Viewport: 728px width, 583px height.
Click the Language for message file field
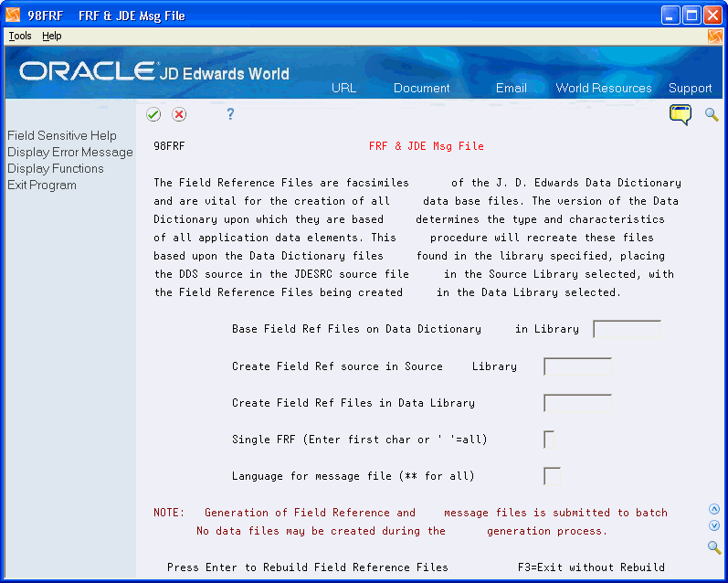click(552, 476)
